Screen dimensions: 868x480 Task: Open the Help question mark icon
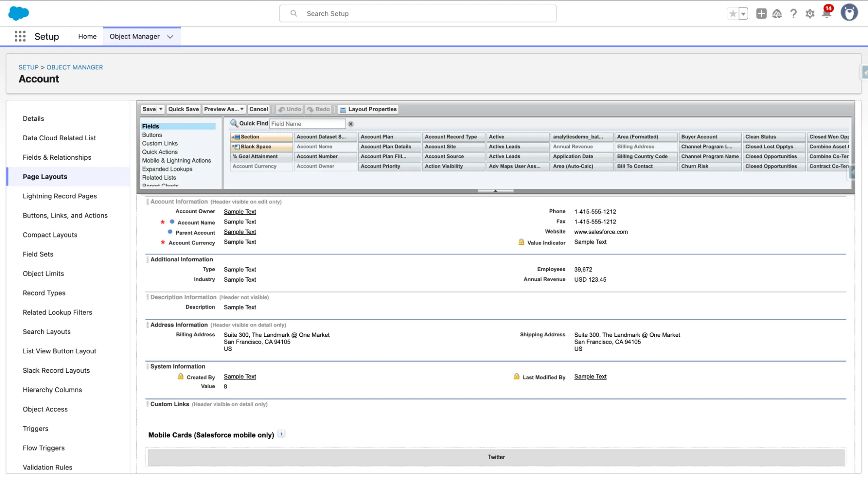(x=793, y=14)
